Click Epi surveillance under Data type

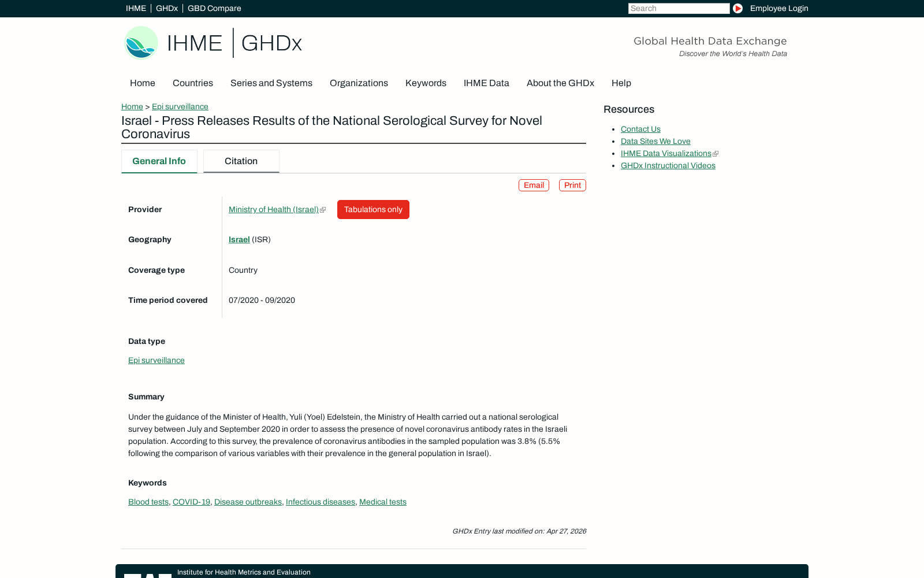click(157, 360)
